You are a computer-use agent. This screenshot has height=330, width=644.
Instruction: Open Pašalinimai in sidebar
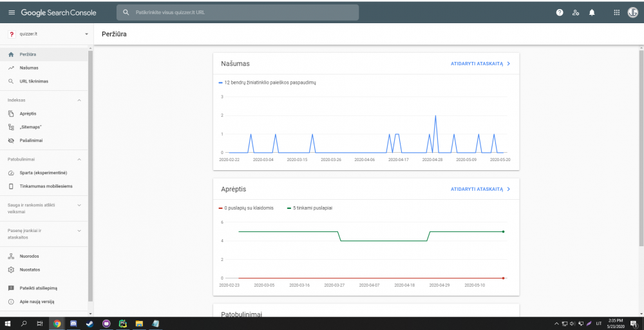pos(44,141)
